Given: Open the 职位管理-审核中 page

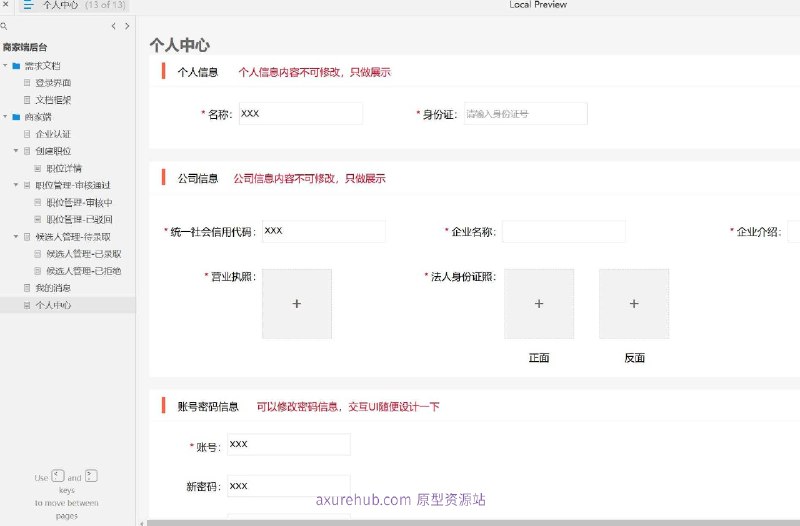Looking at the screenshot, I should (79, 203).
